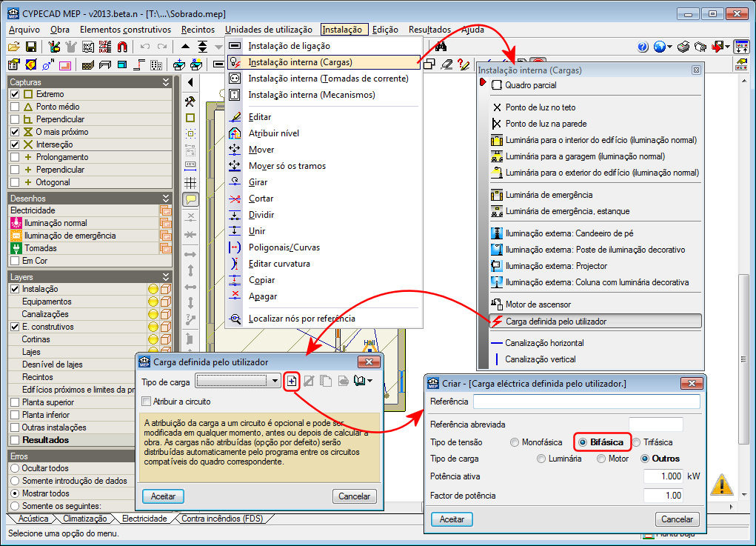The width and height of the screenshot is (756, 546).
Task: Switch to the Climatização tab
Action: pos(85,519)
